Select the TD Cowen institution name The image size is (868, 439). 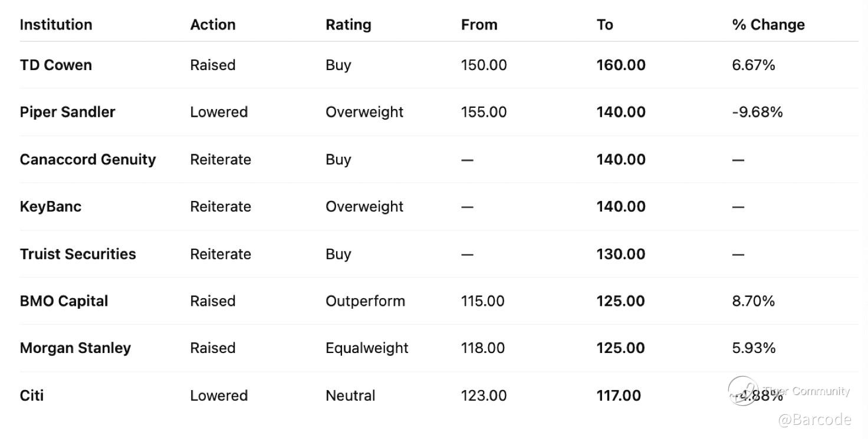(56, 65)
